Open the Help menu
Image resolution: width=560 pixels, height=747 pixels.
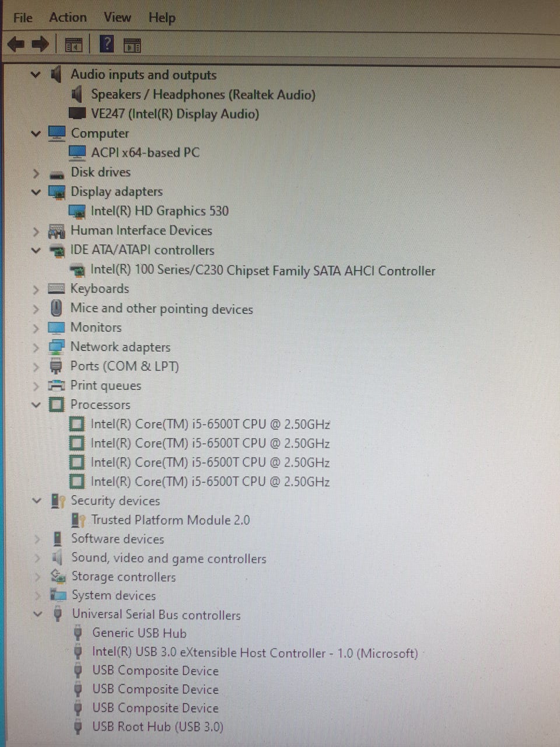pyautogui.click(x=162, y=18)
